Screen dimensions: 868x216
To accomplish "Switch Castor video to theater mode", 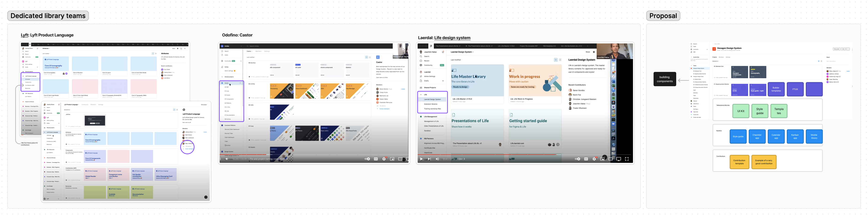I will point(400,159).
